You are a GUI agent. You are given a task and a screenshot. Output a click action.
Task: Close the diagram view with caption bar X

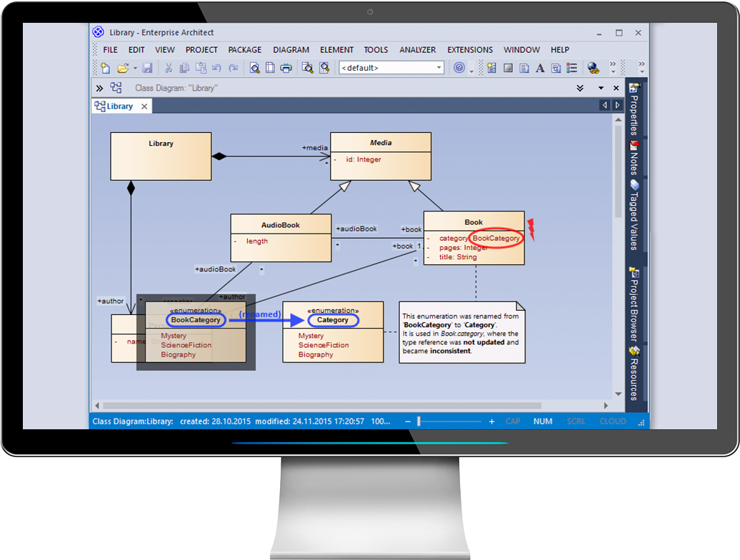pos(616,89)
